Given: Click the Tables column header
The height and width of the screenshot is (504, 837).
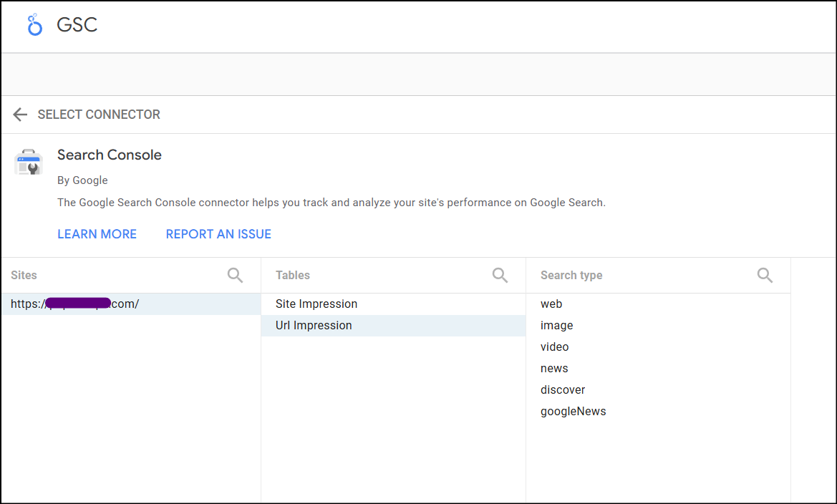Looking at the screenshot, I should point(293,275).
